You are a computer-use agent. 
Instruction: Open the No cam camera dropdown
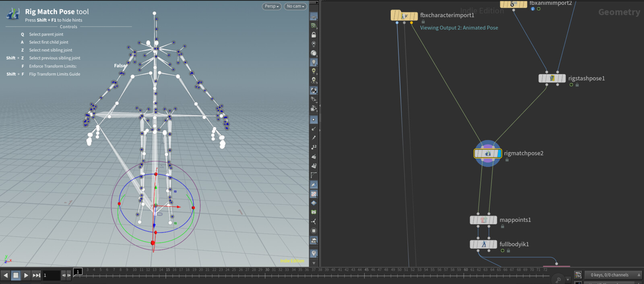tap(295, 6)
